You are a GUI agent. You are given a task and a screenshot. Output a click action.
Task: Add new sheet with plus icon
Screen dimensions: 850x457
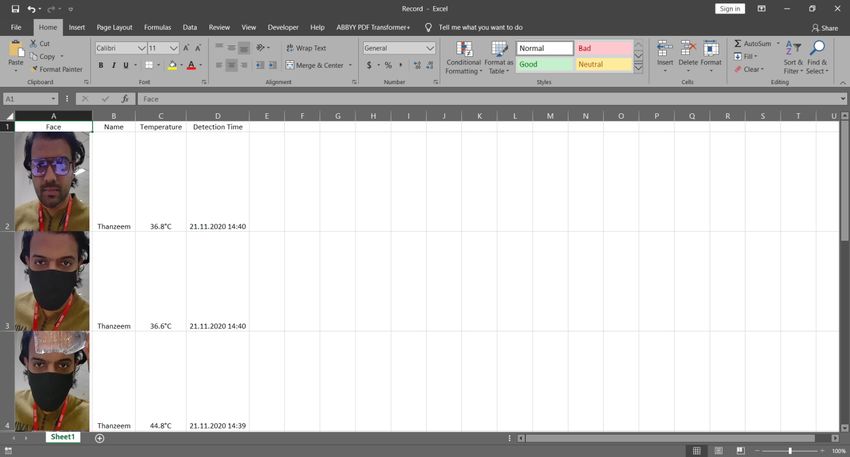point(100,438)
